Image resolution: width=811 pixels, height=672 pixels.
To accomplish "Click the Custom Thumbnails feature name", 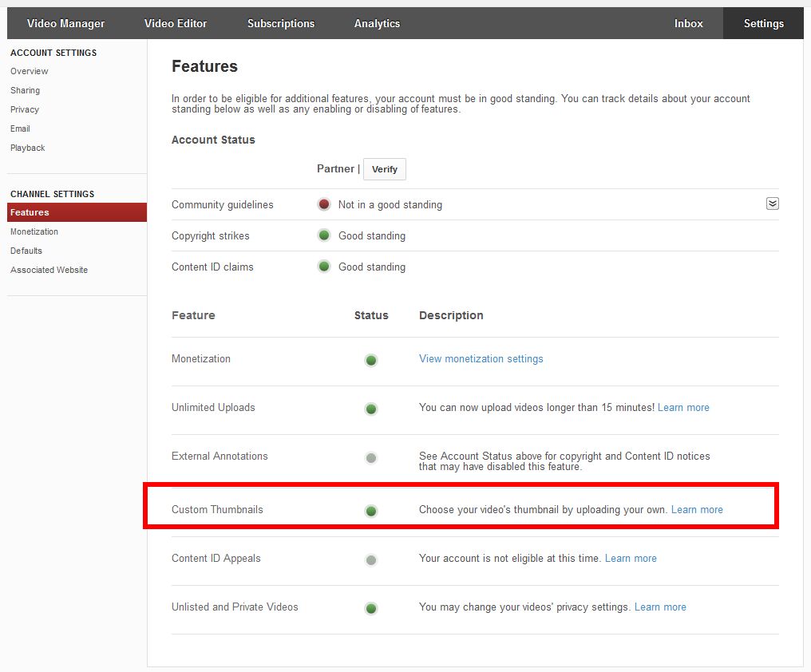I will click(x=217, y=509).
